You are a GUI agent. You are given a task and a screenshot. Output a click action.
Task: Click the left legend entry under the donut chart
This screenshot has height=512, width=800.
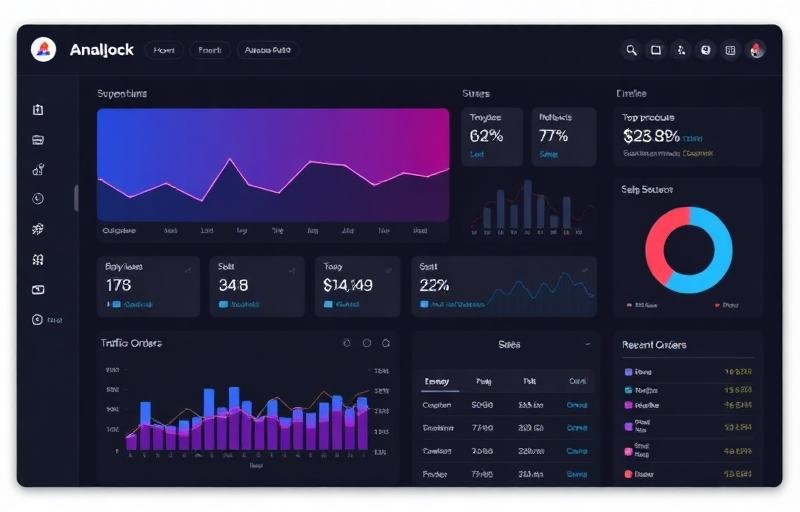point(642,305)
